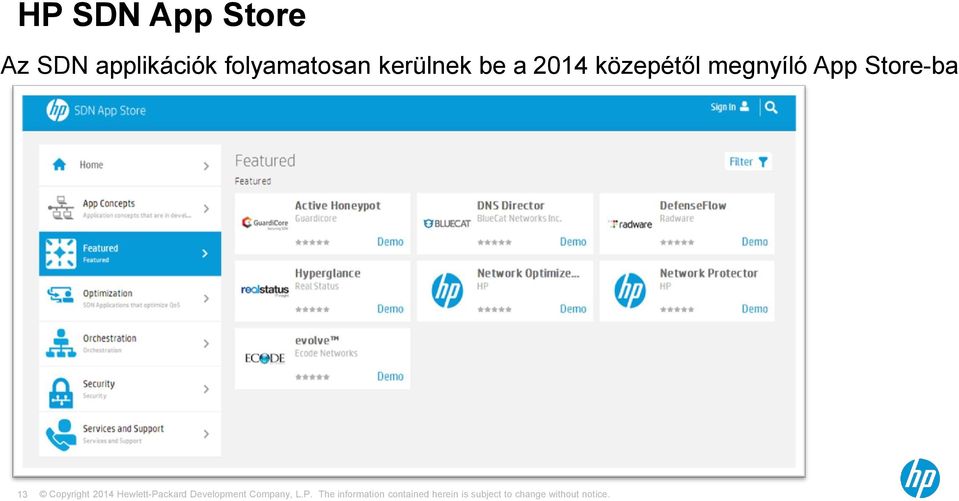959x501 pixels.
Task: Expand the Services and Support chevron
Action: [206, 434]
